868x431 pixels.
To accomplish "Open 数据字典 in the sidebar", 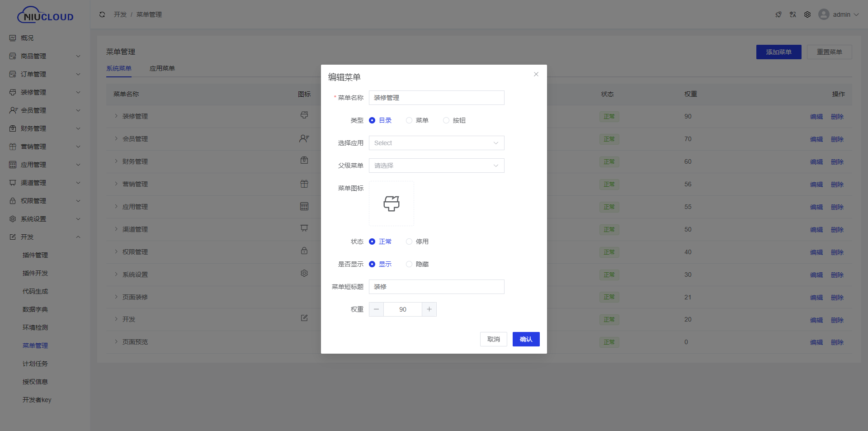I will point(35,309).
